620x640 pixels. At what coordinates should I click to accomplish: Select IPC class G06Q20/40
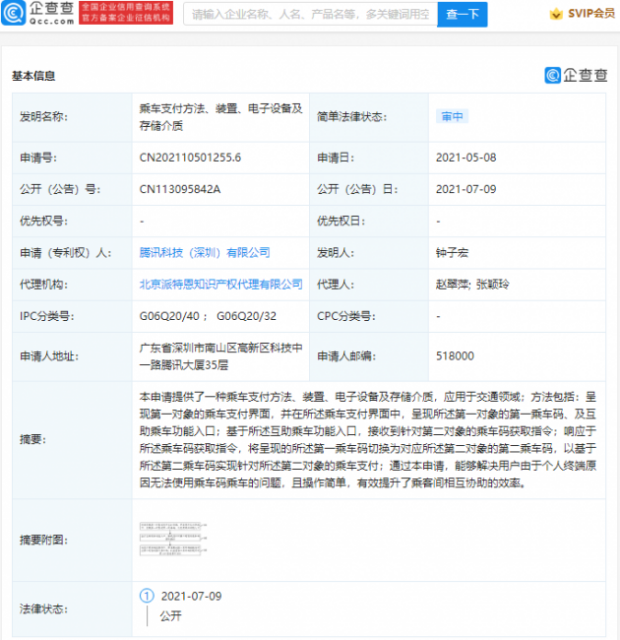pyautogui.click(x=169, y=316)
